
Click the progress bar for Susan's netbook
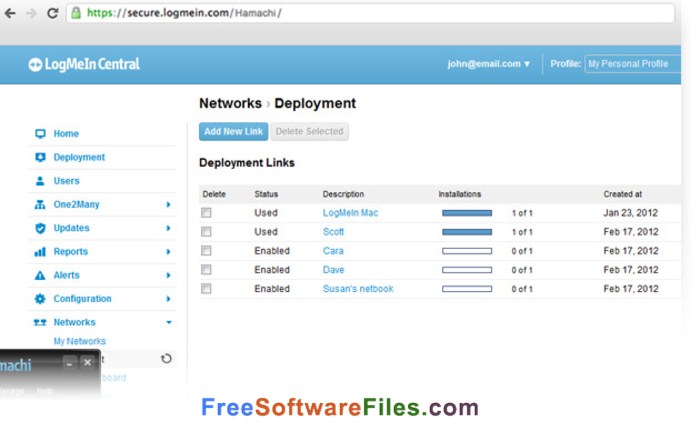click(467, 289)
